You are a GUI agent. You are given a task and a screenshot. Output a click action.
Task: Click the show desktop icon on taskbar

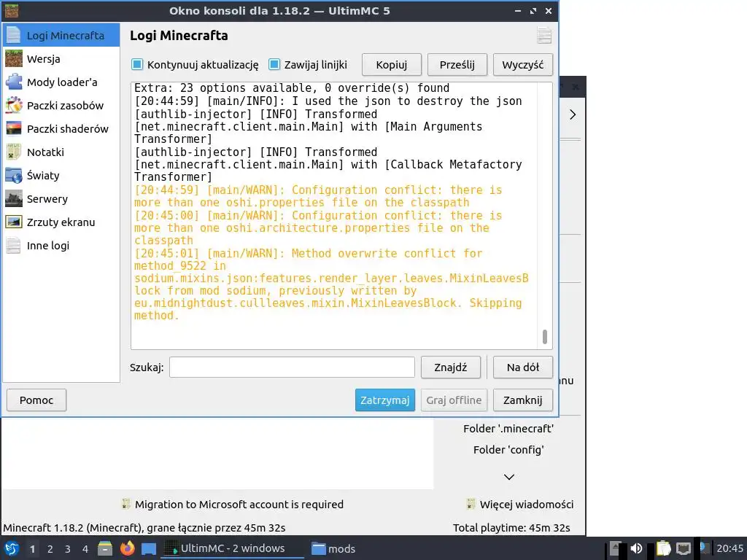pyautogui.click(x=149, y=549)
